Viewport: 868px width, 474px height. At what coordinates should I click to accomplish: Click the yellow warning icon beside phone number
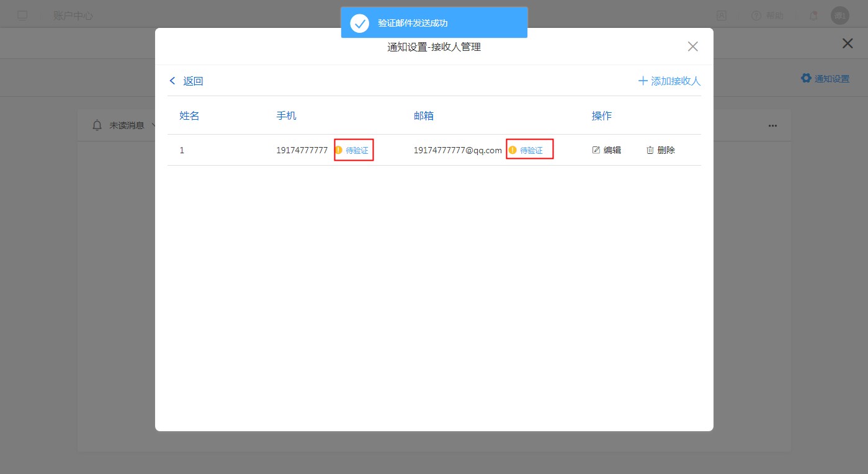[x=339, y=150]
